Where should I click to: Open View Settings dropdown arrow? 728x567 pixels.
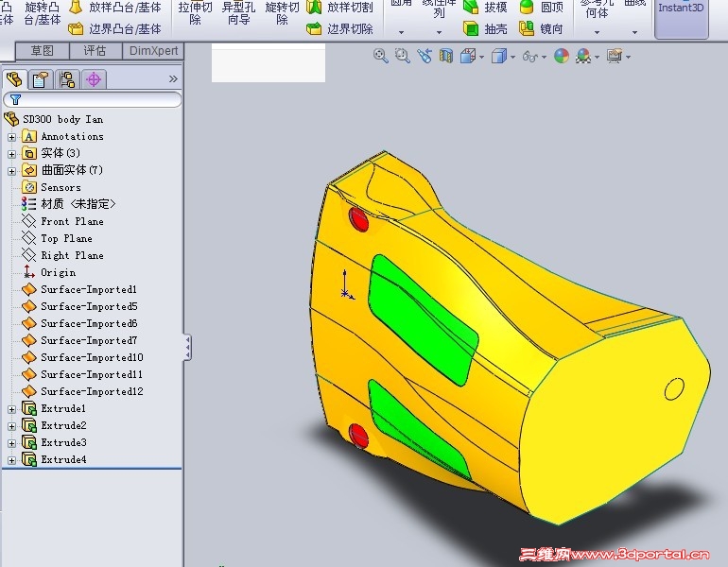click(628, 57)
